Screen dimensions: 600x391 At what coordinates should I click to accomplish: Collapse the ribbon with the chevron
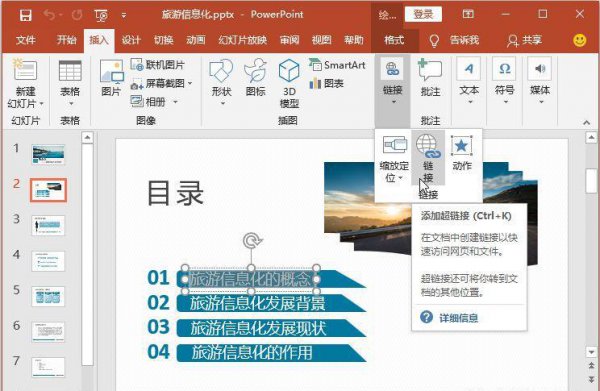pos(586,122)
